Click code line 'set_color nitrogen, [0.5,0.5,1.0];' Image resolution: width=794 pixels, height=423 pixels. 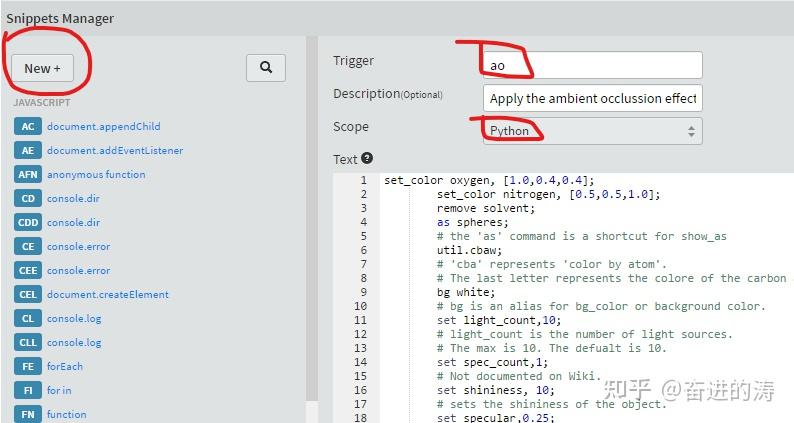coord(549,194)
